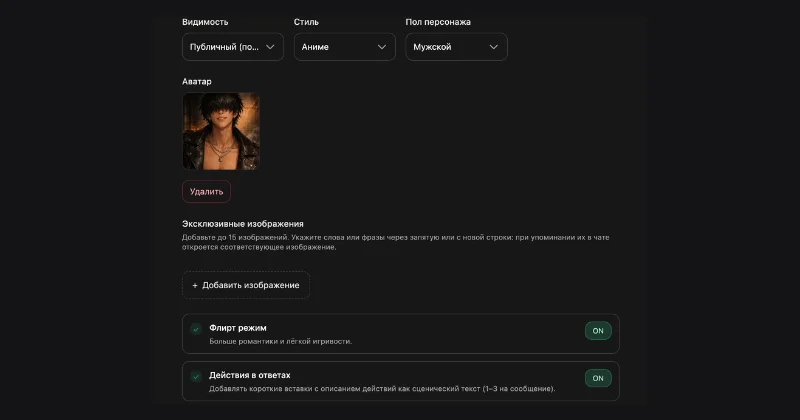This screenshot has width=800, height=420.
Task: Click the Стиль label
Action: pyautogui.click(x=306, y=22)
